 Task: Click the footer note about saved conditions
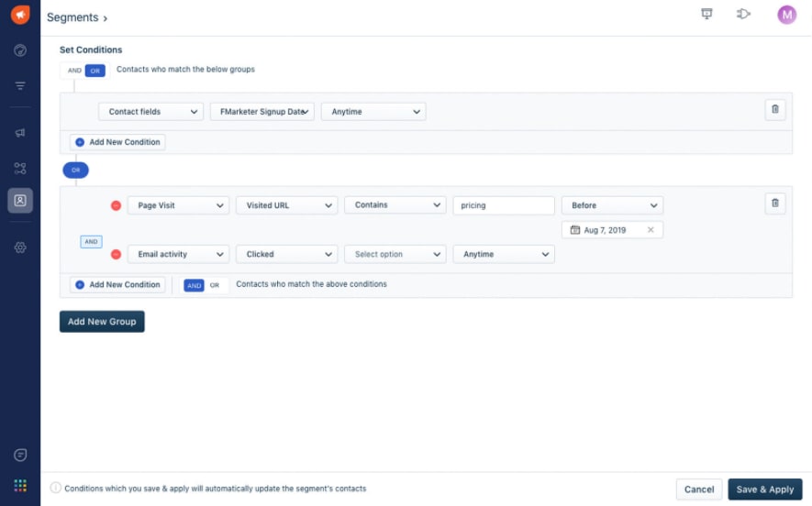click(216, 489)
